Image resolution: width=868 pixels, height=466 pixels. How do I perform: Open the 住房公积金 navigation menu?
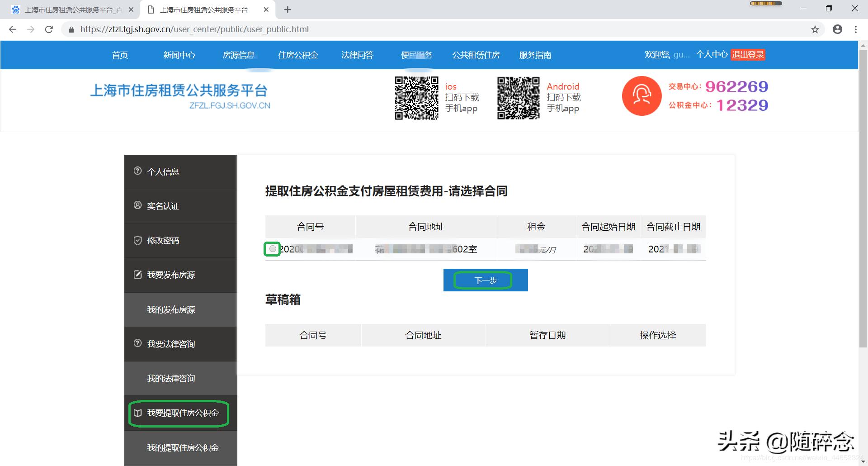tap(298, 55)
